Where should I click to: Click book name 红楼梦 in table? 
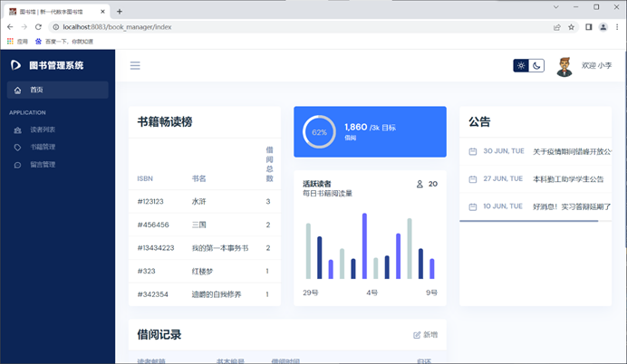[202, 272]
